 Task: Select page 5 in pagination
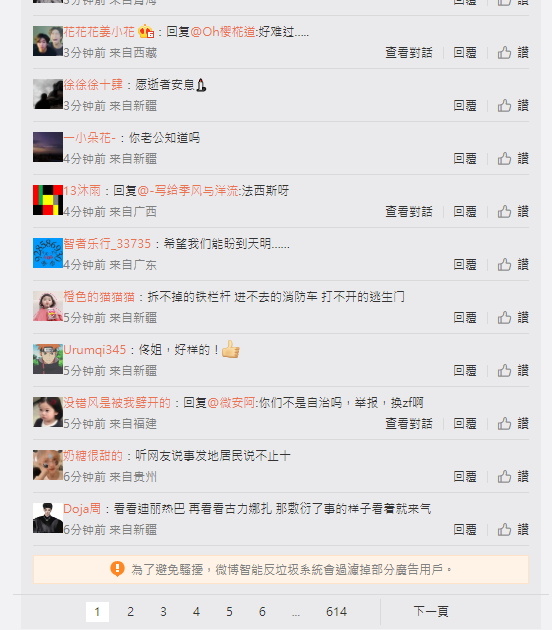(x=229, y=612)
